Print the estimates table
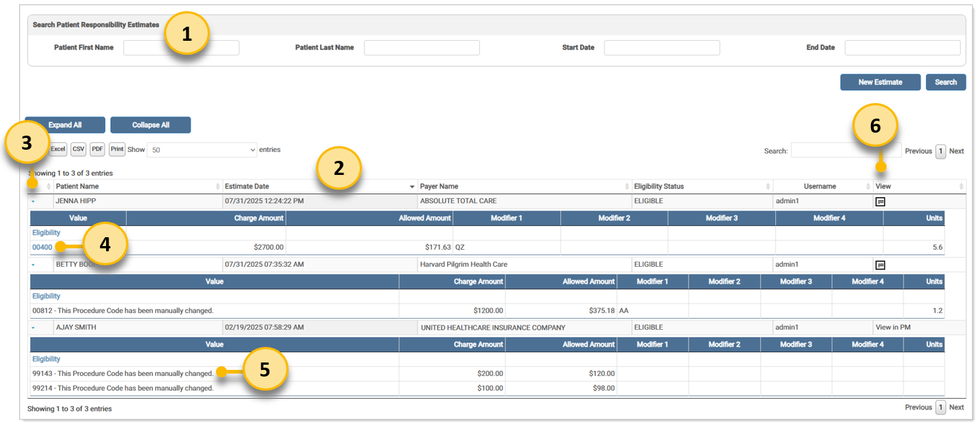 pyautogui.click(x=117, y=150)
